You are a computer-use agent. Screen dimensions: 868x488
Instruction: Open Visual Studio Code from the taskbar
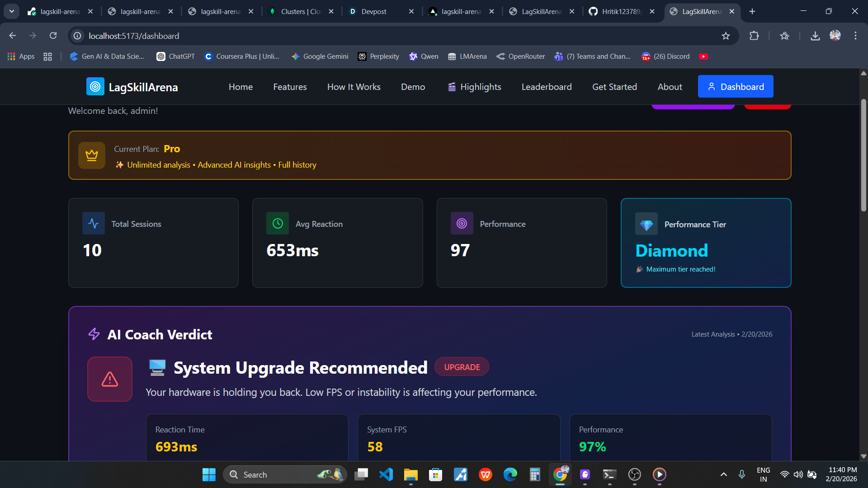click(386, 474)
